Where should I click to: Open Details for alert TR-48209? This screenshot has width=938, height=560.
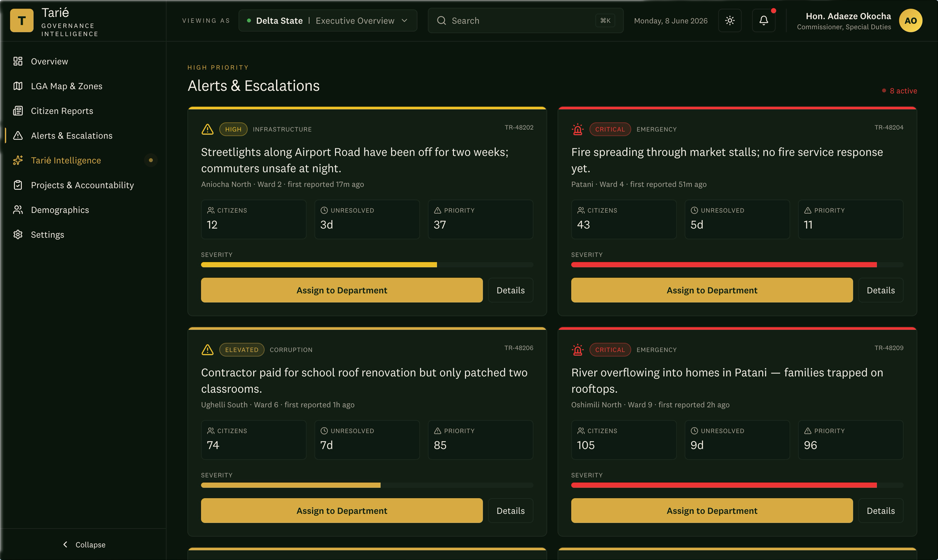(881, 510)
